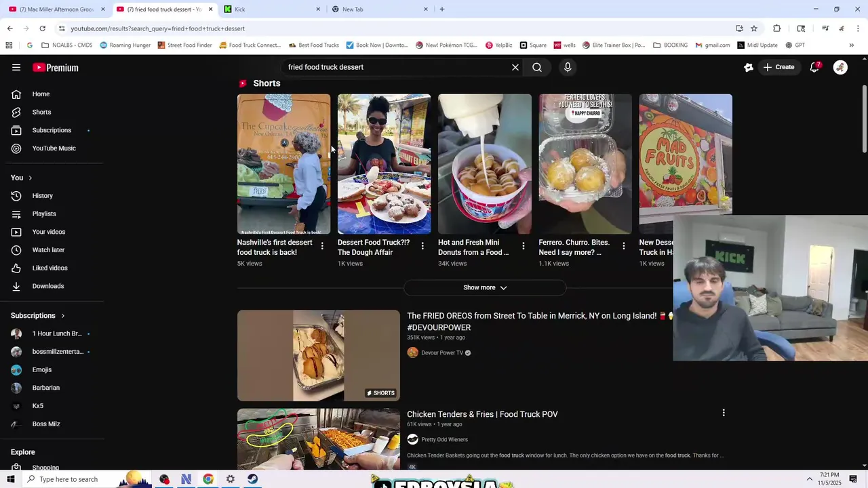
Task: Activate voice search microphone
Action: 568,67
